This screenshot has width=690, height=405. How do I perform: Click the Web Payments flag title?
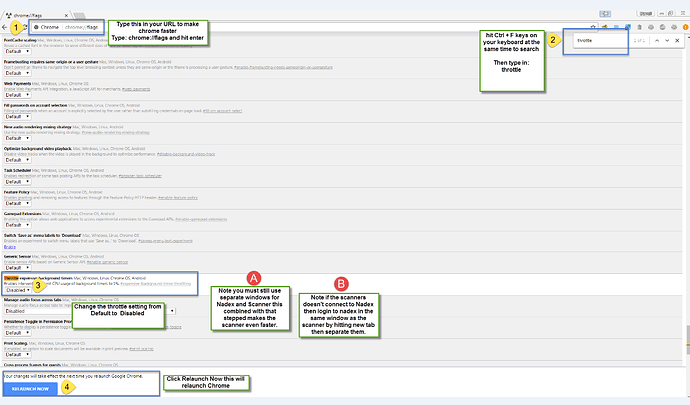click(x=18, y=84)
